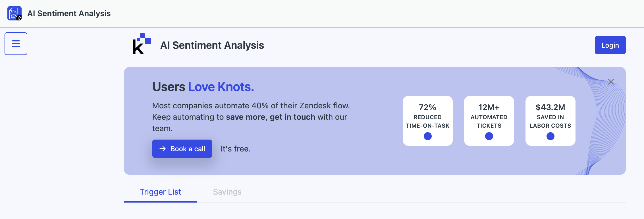Screen dimensions: 644x219
Task: Open the 12M+ automated tickets card
Action: [x=489, y=121]
